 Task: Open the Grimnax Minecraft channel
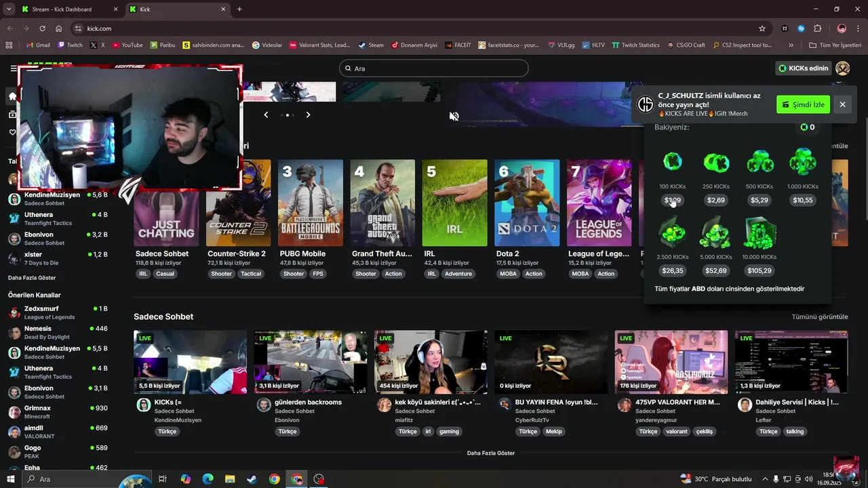click(58, 412)
